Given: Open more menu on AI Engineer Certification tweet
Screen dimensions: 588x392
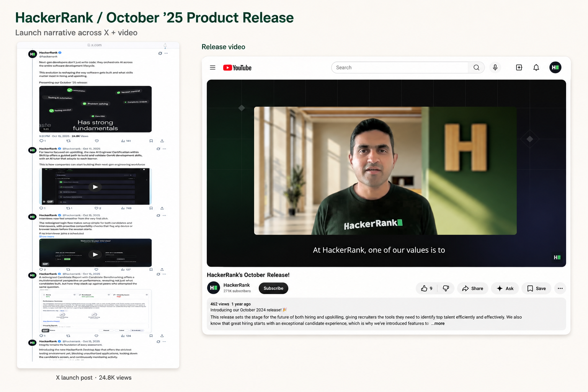Looking at the screenshot, I should (164, 149).
